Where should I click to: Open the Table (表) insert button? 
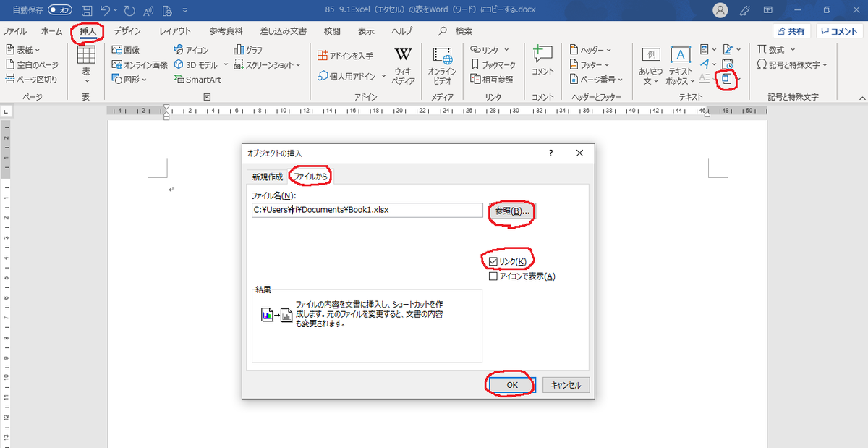[x=86, y=64]
